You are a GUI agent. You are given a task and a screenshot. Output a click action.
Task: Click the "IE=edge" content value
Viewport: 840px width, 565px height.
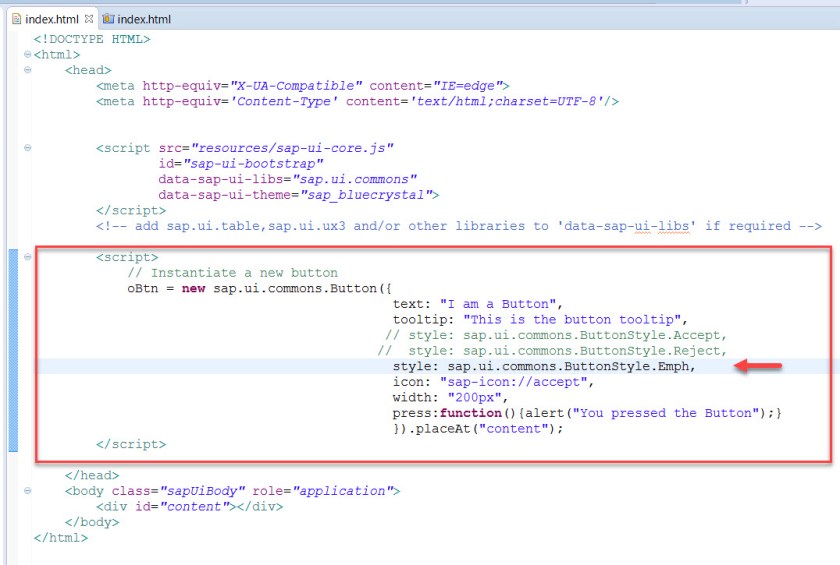[x=467, y=86]
